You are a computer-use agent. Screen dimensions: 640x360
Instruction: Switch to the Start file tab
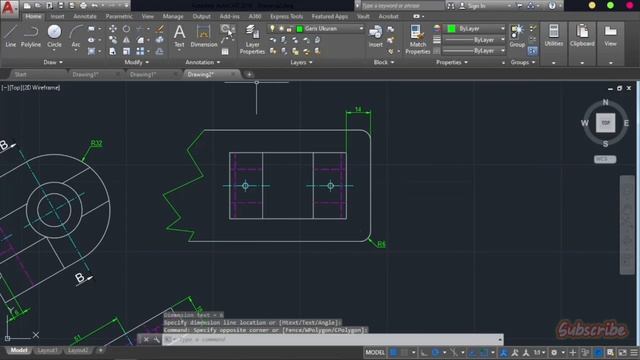click(20, 74)
